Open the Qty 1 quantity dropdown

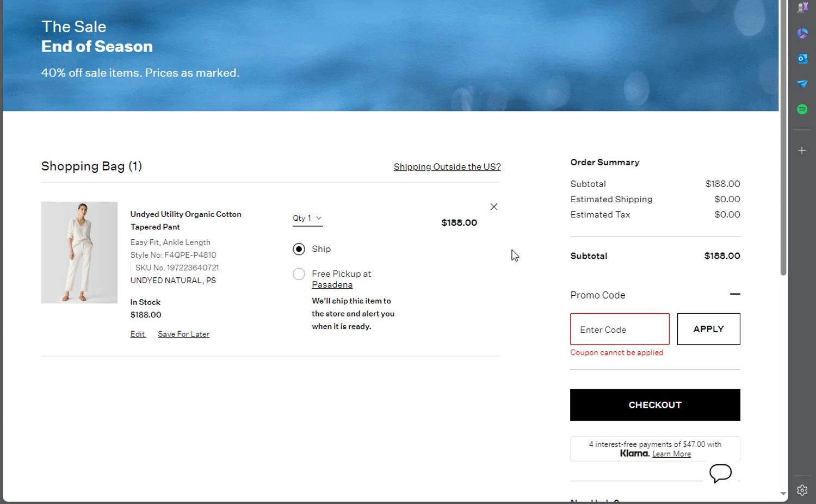coord(307,218)
